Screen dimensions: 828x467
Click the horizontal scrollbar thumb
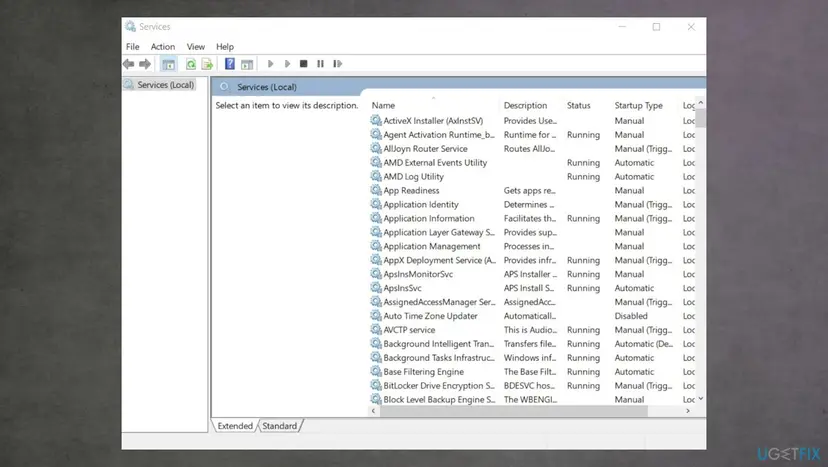click(513, 411)
